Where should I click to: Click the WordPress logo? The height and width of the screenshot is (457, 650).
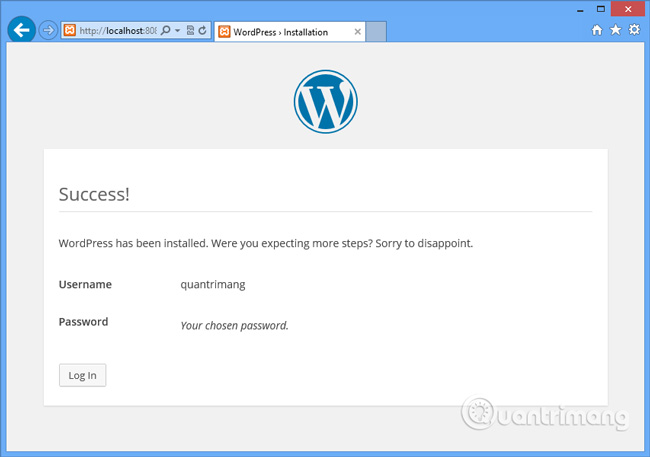(x=325, y=102)
